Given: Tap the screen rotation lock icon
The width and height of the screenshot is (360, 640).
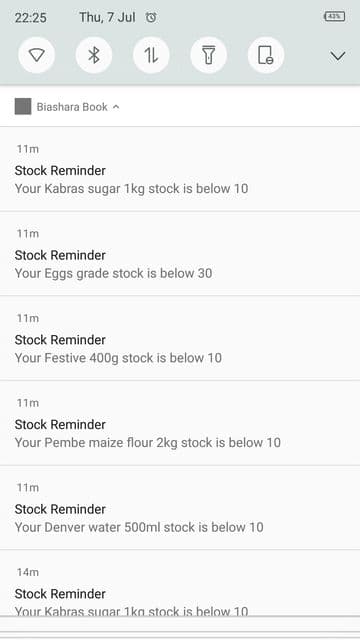Looking at the screenshot, I should pos(266,55).
